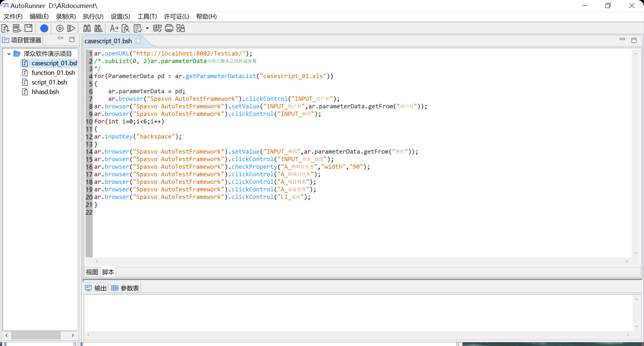644x346 pixels.
Task: Close the casescript_01.bsh editor tab
Action: [138, 41]
